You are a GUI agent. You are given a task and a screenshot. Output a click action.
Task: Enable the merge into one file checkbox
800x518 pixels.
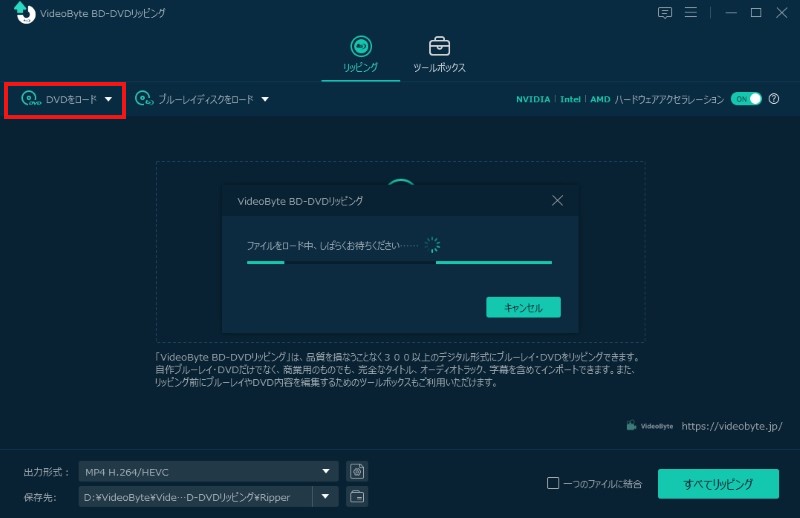[x=553, y=484]
